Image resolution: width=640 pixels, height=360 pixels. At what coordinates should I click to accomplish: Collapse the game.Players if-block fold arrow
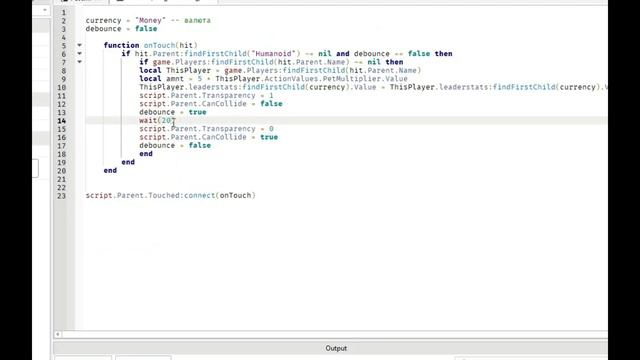click(x=80, y=62)
